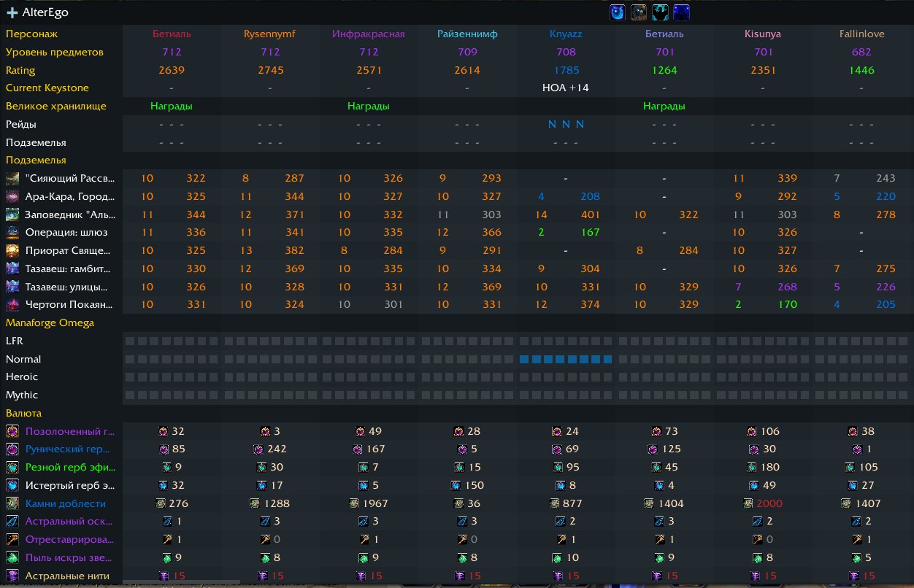Click the Астральные нити currency icon
Image resolution: width=914 pixels, height=588 pixels.
[x=12, y=576]
